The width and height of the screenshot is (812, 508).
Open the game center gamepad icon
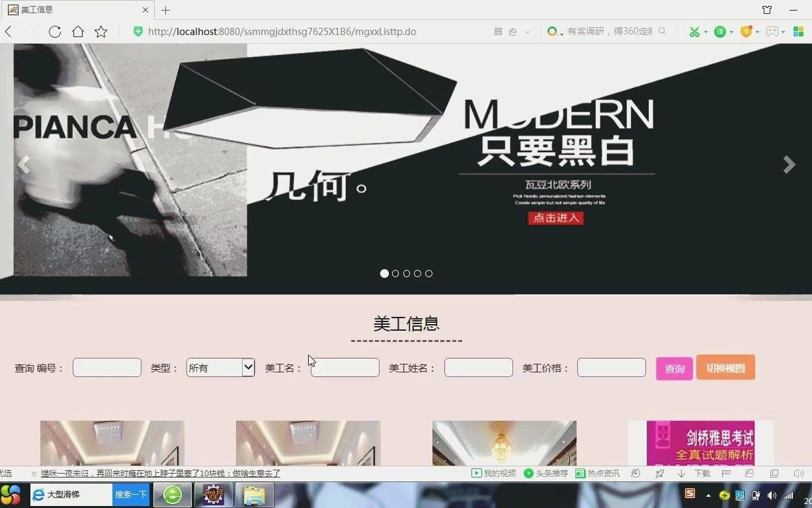772,31
